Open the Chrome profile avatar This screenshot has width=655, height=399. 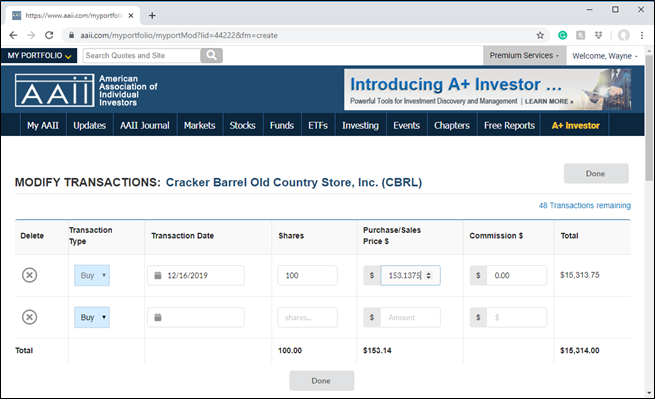[x=624, y=36]
